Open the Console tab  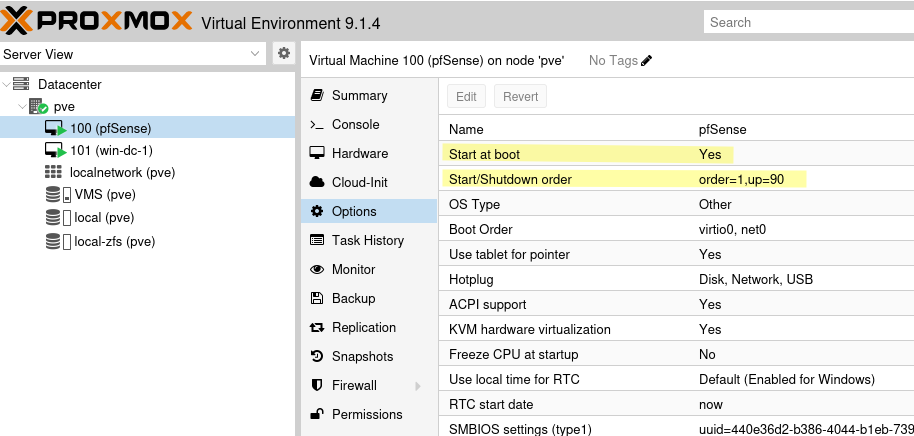coord(369,125)
